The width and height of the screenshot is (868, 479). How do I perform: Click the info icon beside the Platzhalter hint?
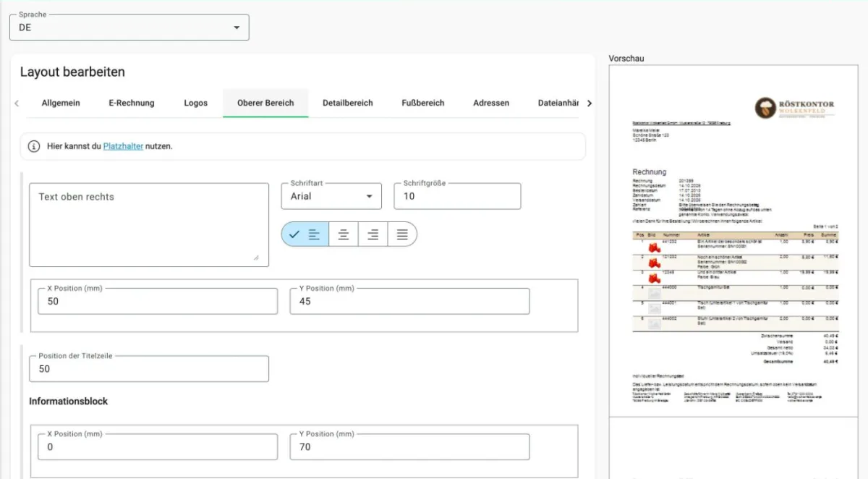tap(34, 146)
